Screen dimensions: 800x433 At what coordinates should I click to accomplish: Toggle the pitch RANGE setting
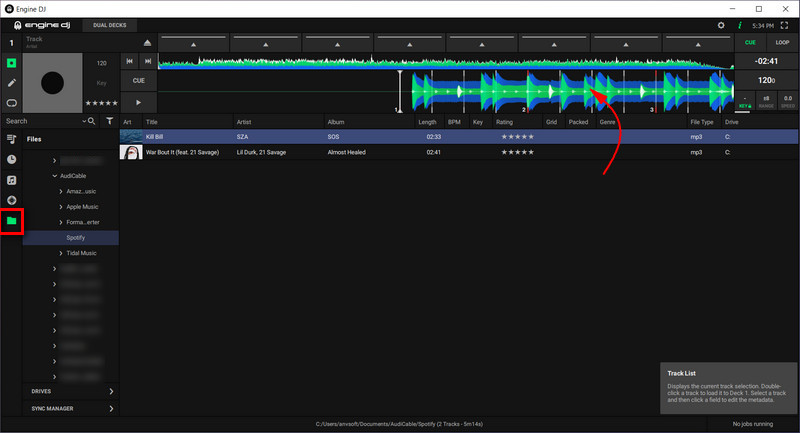pos(766,102)
